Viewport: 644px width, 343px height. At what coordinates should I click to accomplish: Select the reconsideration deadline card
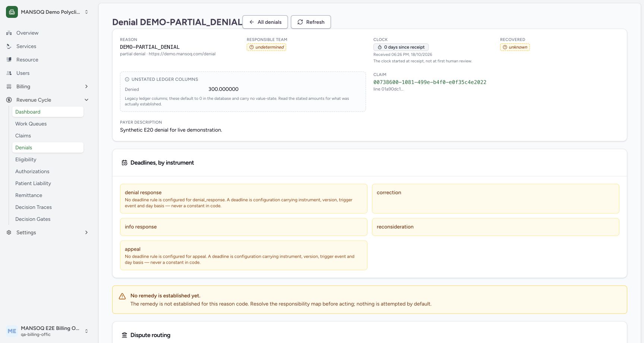click(495, 227)
